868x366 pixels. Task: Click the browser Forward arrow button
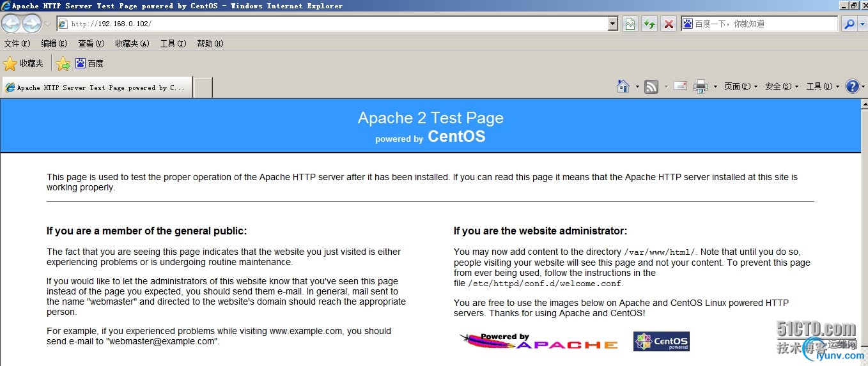31,24
